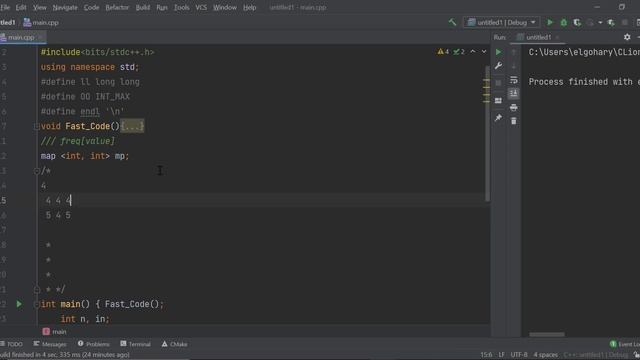Open the File menu
The width and height of the screenshot is (640, 360).
pyautogui.click(x=5, y=7)
